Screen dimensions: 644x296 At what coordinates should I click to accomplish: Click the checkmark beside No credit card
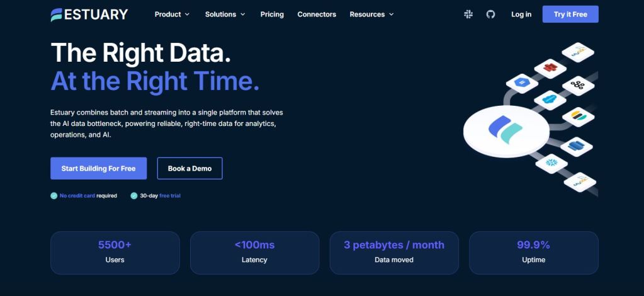pyautogui.click(x=54, y=196)
